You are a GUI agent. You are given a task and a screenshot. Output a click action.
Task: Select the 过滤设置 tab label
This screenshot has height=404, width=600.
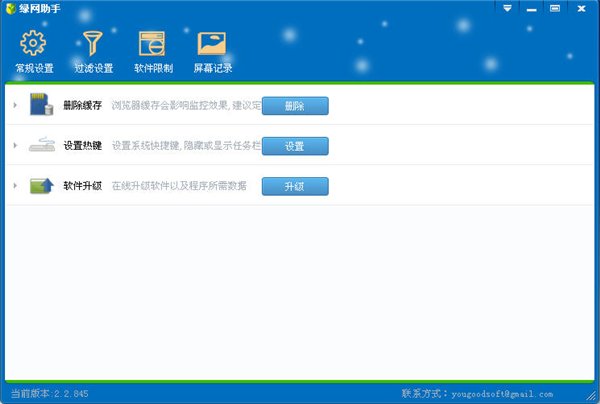tap(94, 68)
